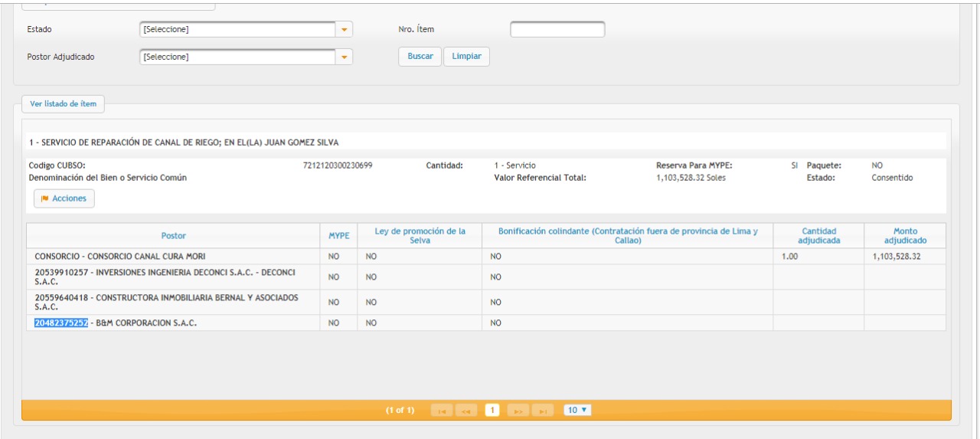Select the Ver listado de ítem tab

(64, 104)
